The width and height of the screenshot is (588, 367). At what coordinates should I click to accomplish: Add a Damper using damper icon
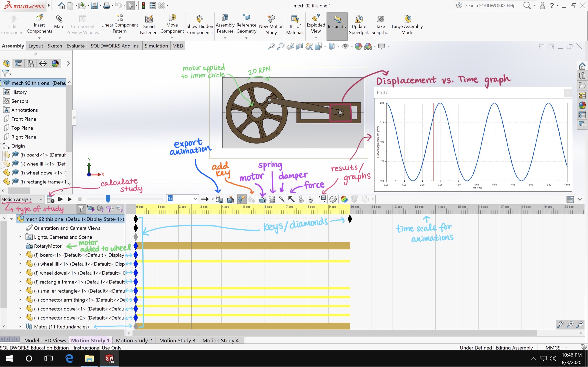pos(282,199)
